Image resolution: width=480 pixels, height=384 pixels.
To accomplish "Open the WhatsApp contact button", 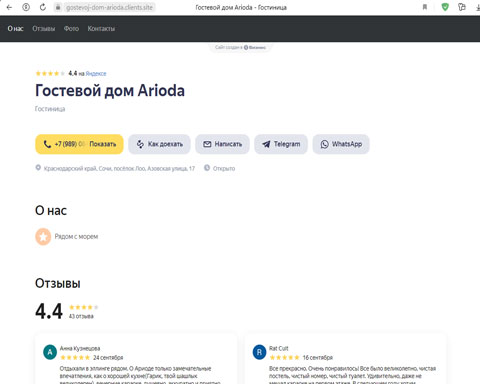I will click(x=341, y=144).
